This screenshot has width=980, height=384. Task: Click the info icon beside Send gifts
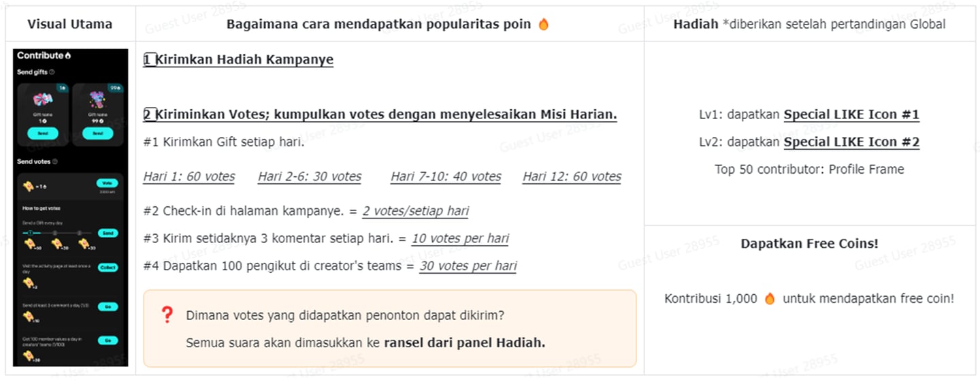click(x=52, y=72)
